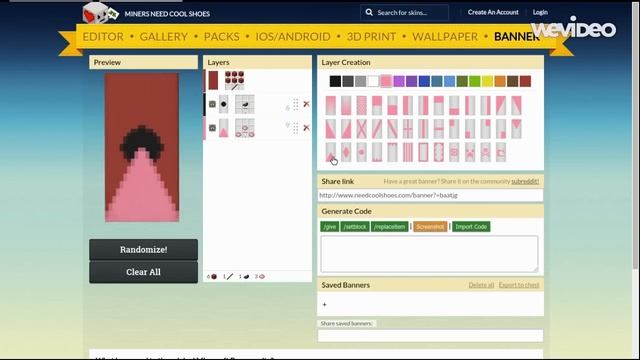Choose the flower charge pattern
The image size is (640, 360).
454,152
